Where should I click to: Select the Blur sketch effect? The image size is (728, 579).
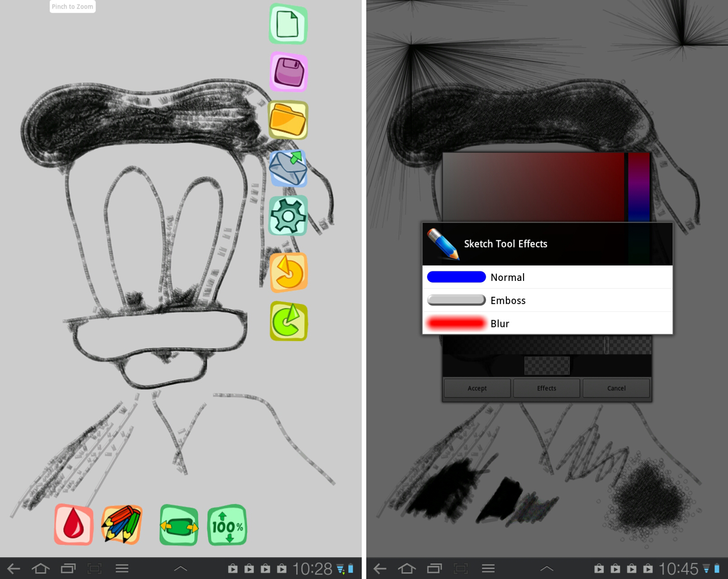tap(547, 323)
